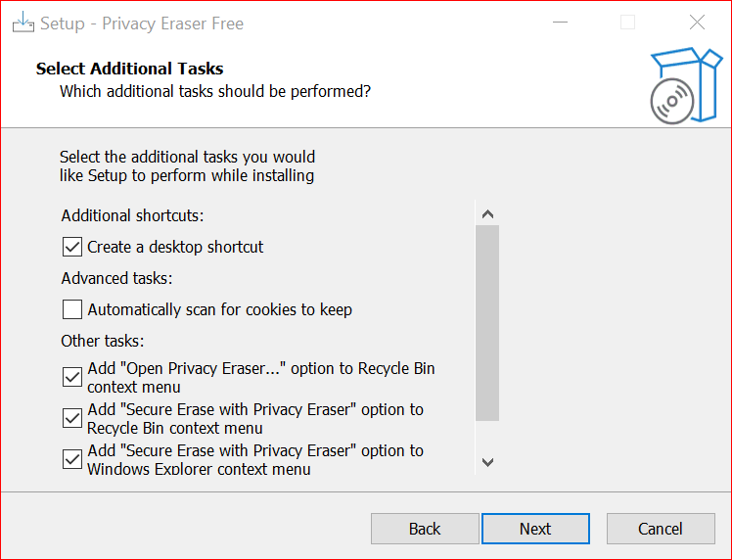
Task: Proceed by pressing the Next button
Action: pos(535,529)
